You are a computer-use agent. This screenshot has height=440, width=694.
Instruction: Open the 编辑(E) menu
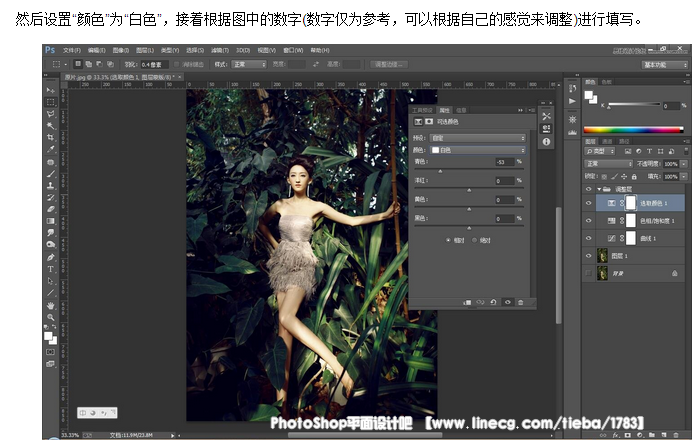96,50
